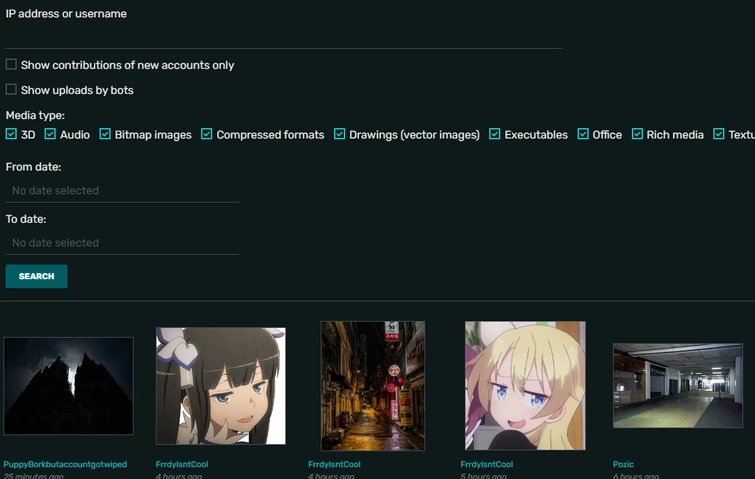
Task: Uncheck the Office media type
Action: [583, 134]
